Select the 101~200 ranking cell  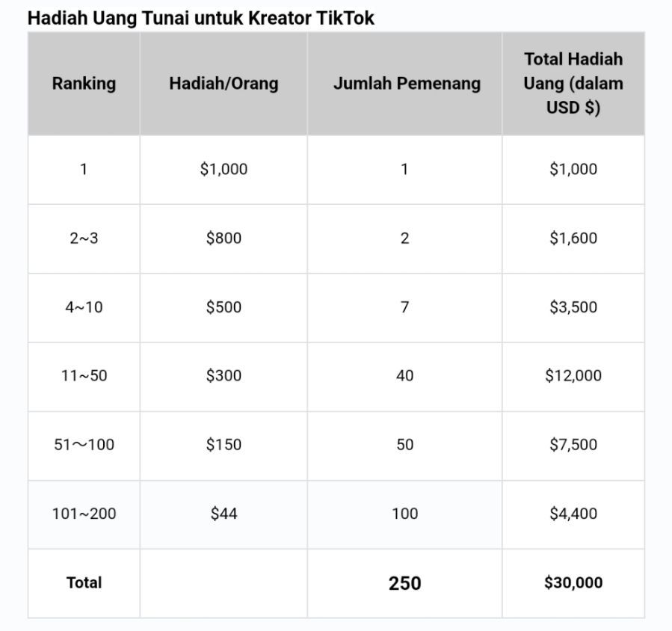coord(84,514)
